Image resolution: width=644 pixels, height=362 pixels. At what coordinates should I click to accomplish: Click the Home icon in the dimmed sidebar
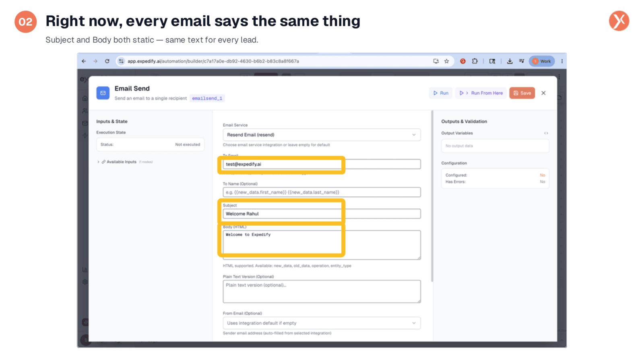pyautogui.click(x=85, y=98)
